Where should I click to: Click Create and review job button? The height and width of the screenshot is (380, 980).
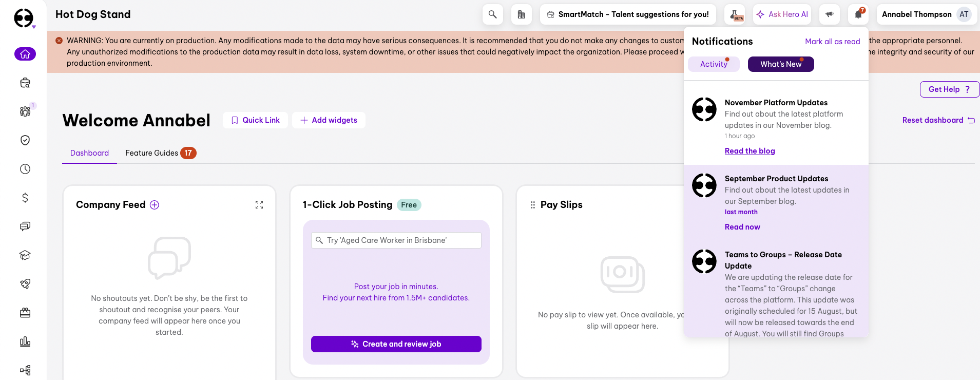pos(396,344)
